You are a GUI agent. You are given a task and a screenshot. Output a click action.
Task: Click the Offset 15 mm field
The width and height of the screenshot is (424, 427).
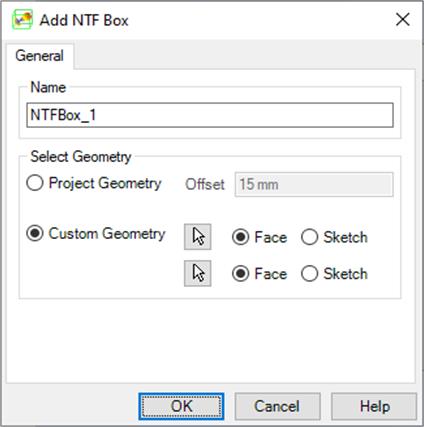[314, 184]
